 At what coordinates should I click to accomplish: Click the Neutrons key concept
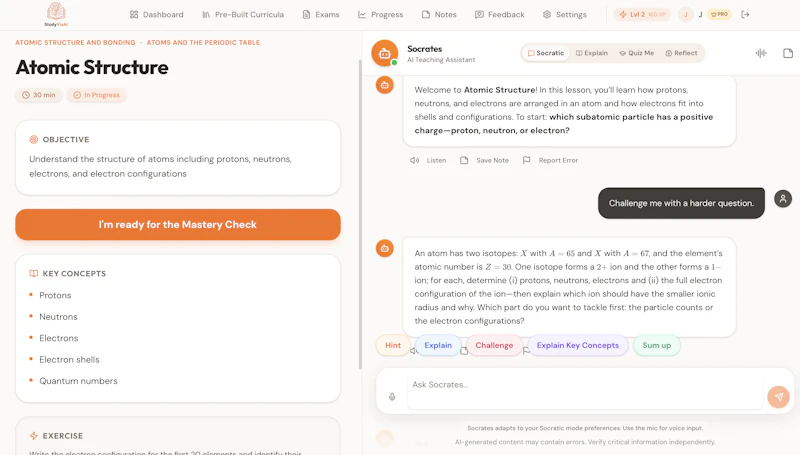tap(58, 317)
